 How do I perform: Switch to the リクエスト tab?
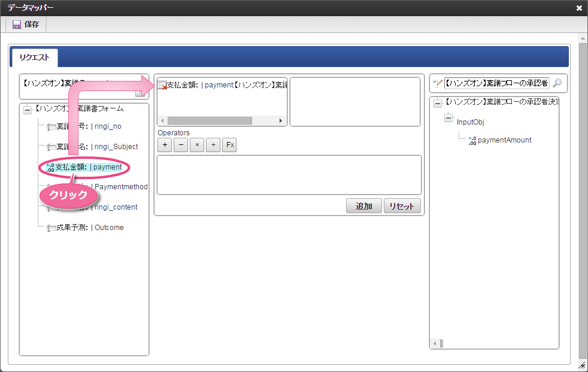(x=35, y=58)
